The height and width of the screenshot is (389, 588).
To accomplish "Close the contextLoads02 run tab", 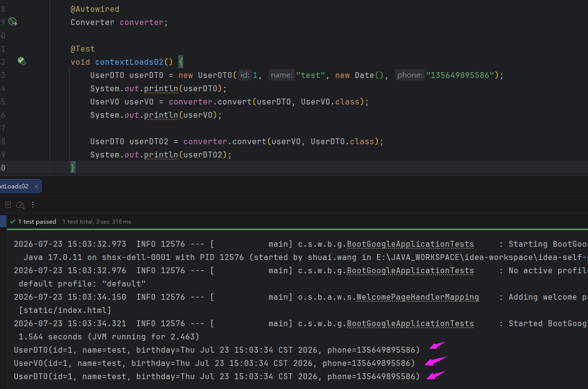I will coord(36,186).
